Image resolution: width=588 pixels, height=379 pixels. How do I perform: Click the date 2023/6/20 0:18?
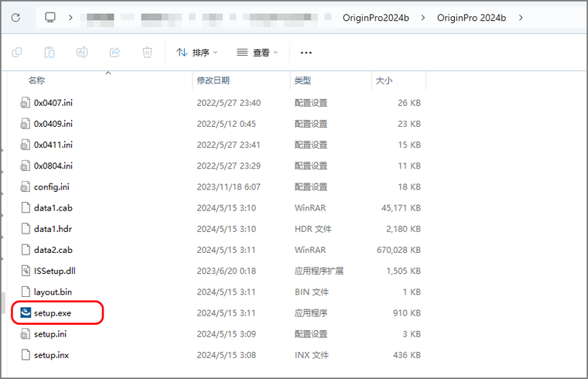point(227,271)
